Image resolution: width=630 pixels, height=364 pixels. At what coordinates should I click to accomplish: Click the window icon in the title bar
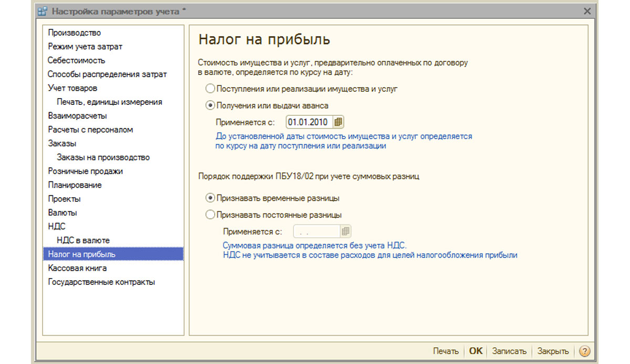pyautogui.click(x=42, y=11)
